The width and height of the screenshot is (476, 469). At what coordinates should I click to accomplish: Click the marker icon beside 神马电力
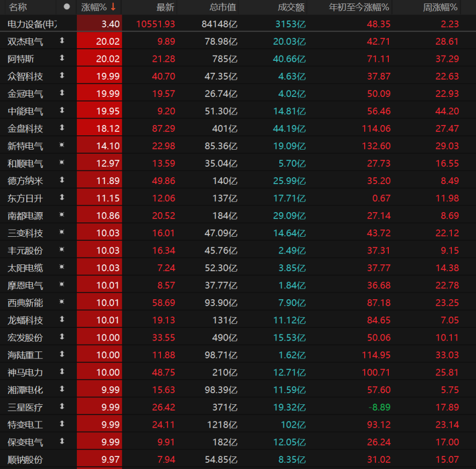tap(62, 372)
